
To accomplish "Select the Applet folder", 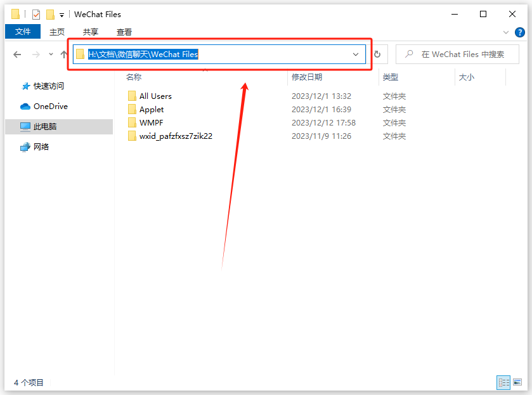I will tap(152, 109).
